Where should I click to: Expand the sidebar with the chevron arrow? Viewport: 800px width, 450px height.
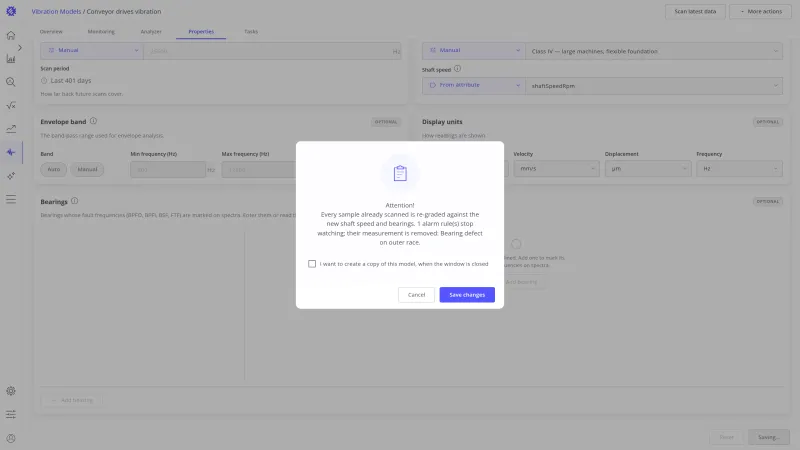pos(19,48)
